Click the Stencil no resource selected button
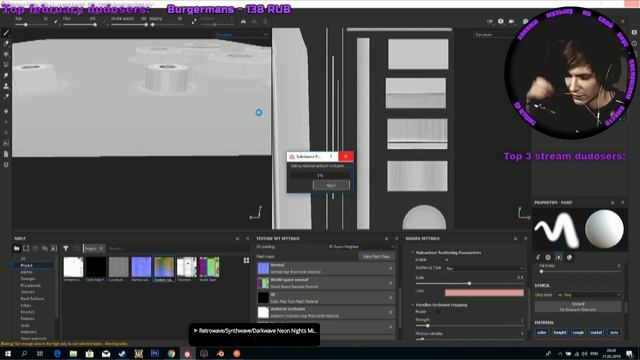 (x=578, y=307)
